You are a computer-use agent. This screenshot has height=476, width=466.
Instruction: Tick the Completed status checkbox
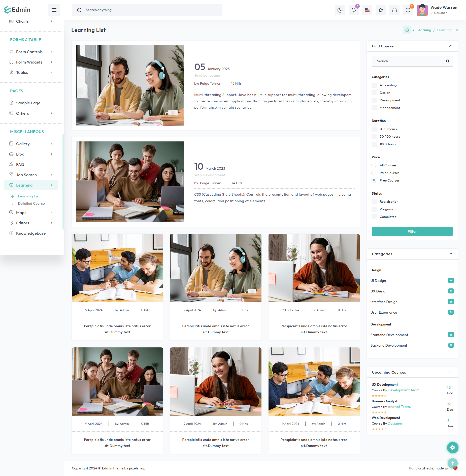[x=374, y=217]
